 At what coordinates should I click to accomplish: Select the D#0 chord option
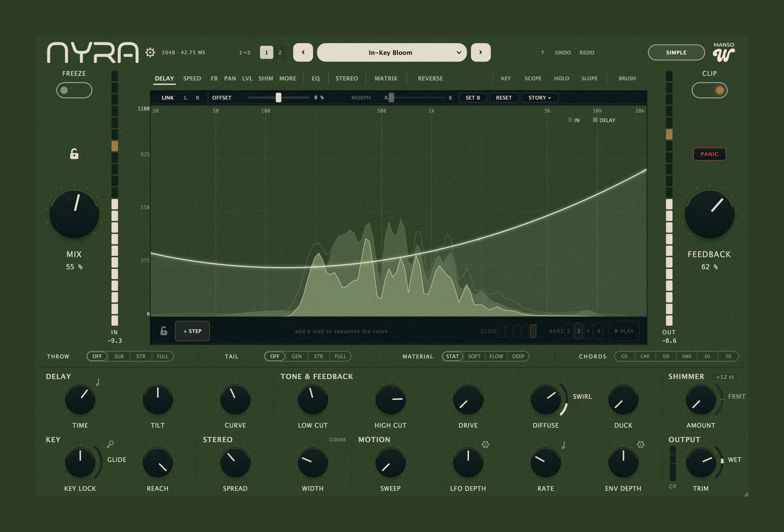(687, 356)
